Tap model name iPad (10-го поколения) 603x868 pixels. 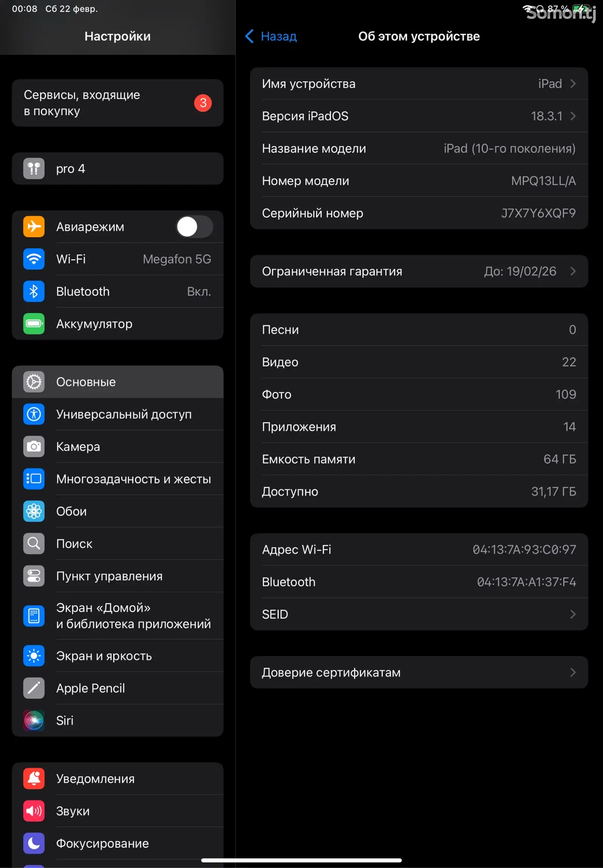(x=510, y=148)
